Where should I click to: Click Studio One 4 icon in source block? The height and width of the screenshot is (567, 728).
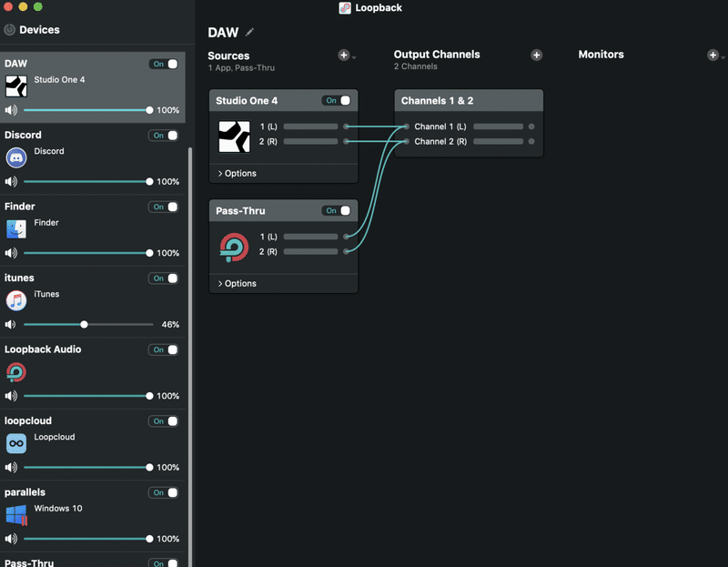click(x=235, y=137)
